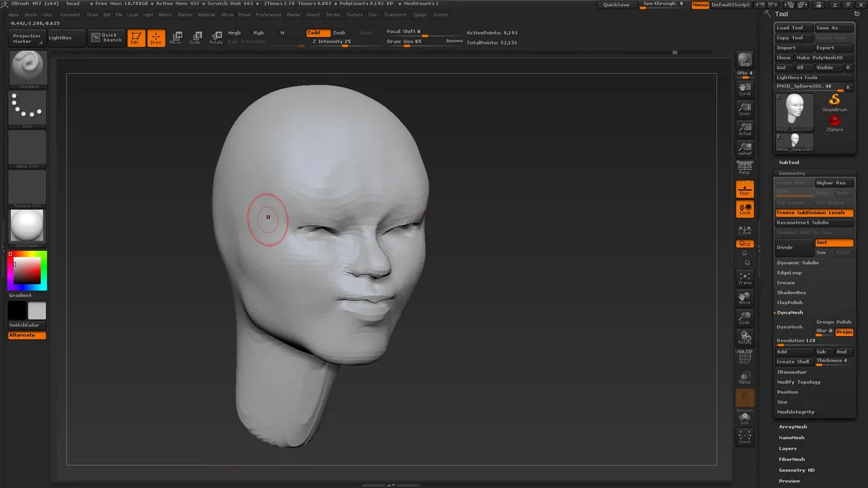Viewport: 868px width, 488px height.
Task: Toggle the Zadd mode
Action: (x=317, y=33)
